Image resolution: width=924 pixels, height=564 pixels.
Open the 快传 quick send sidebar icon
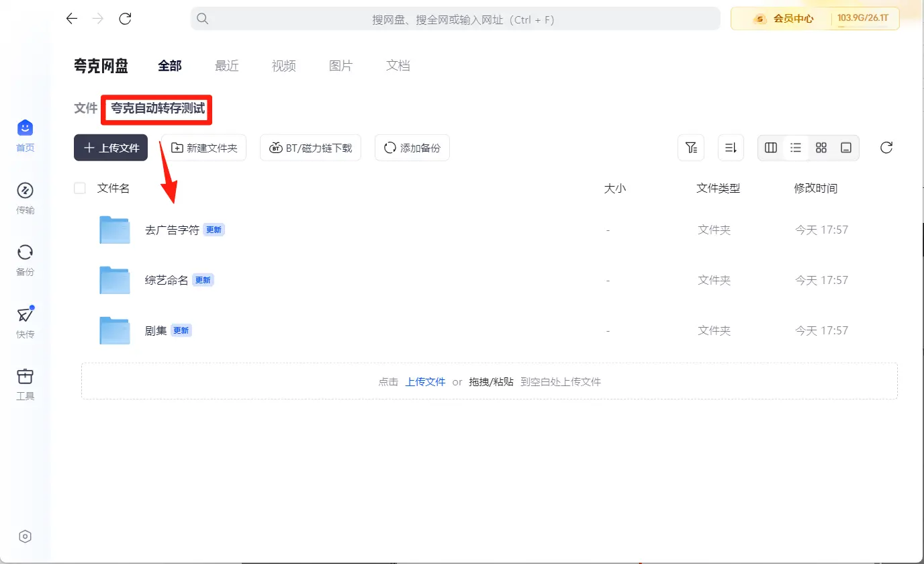[25, 315]
